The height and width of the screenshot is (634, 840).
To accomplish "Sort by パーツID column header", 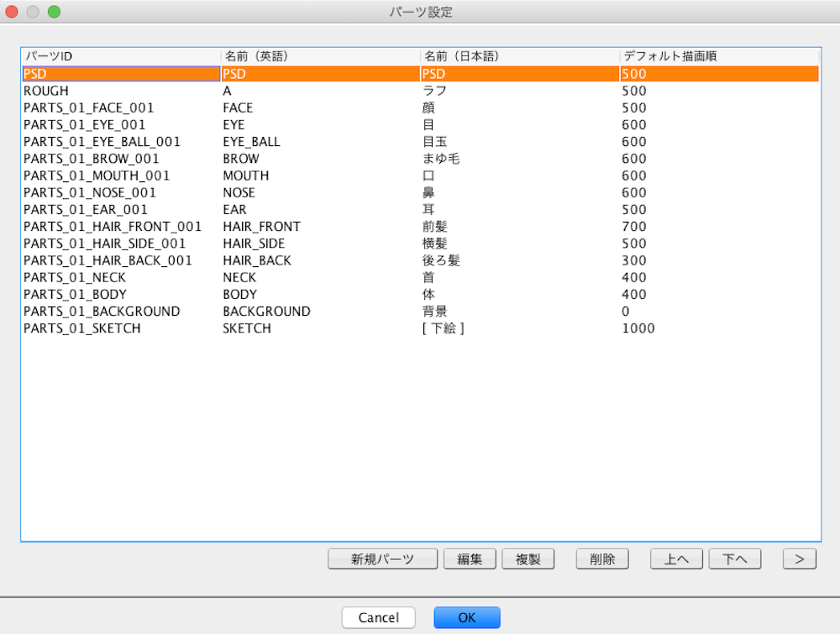I will [x=121, y=56].
